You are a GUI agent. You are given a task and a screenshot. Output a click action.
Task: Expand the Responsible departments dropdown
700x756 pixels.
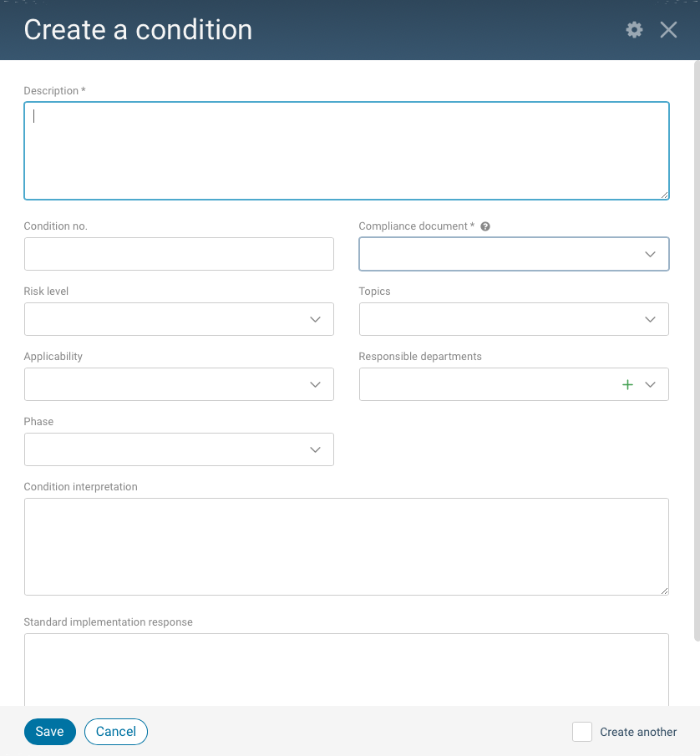pos(650,384)
